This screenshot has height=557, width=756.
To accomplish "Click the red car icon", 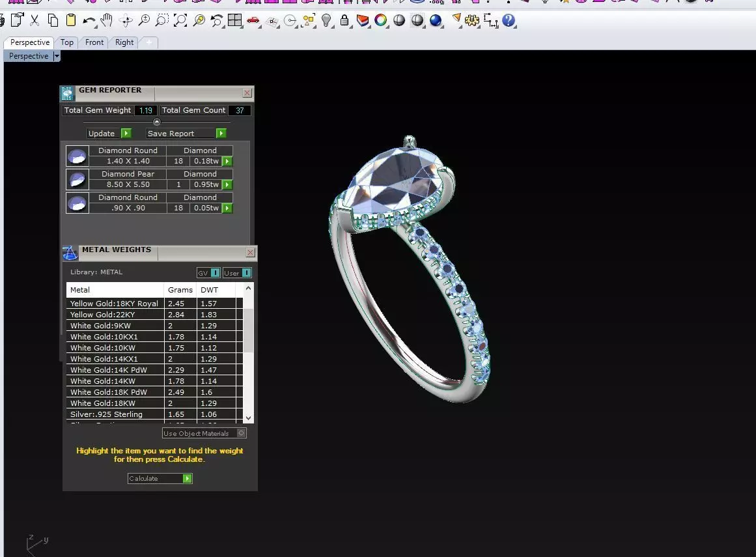I will (253, 21).
